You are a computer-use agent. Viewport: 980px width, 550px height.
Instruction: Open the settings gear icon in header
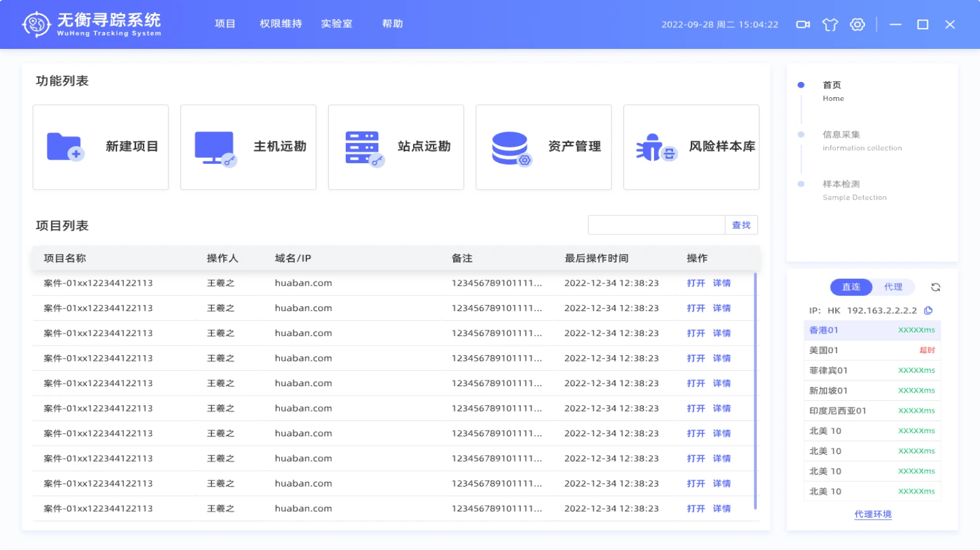[857, 25]
